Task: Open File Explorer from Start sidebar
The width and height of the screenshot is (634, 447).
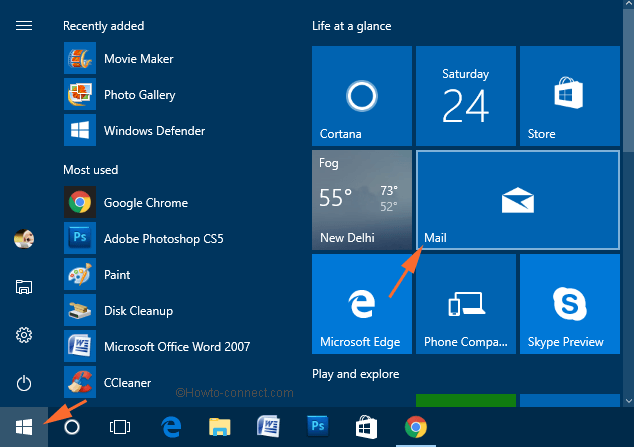Action: tap(24, 287)
